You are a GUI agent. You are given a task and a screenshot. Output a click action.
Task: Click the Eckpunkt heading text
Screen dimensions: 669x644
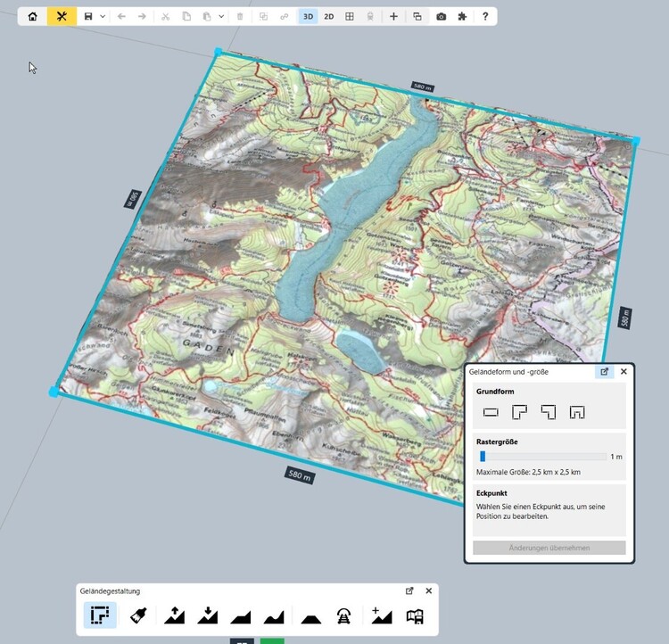tap(491, 493)
